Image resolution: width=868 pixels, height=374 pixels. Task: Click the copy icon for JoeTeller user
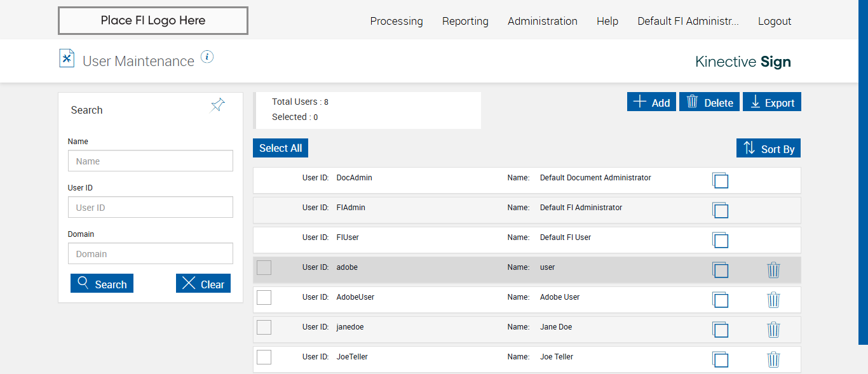(x=720, y=359)
